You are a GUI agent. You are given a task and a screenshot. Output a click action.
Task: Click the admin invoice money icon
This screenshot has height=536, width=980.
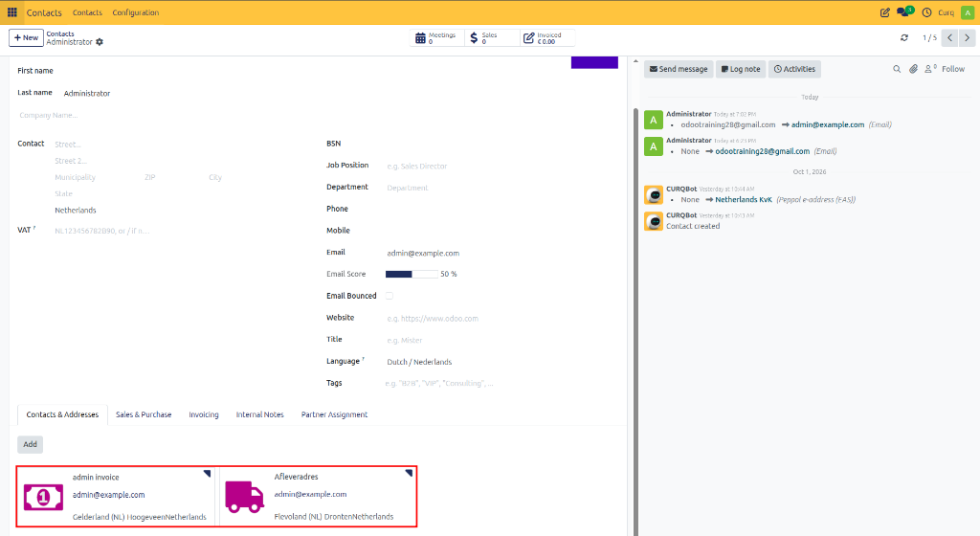[43, 498]
